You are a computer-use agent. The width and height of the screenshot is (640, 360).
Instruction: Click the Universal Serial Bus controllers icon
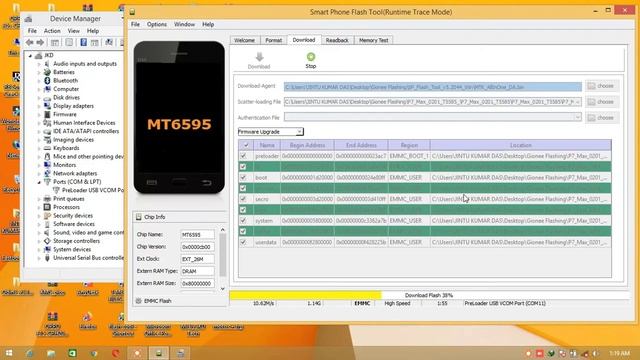[47, 258]
